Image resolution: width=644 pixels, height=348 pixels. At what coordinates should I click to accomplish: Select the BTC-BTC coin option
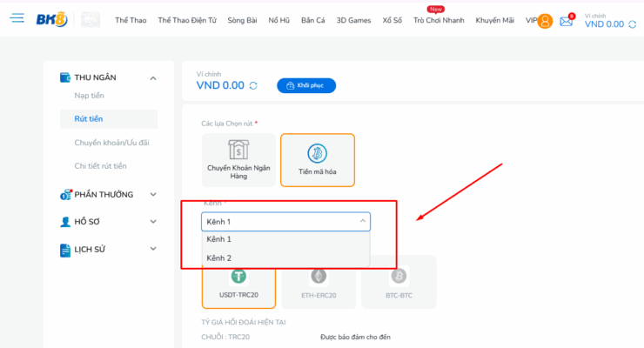(399, 281)
